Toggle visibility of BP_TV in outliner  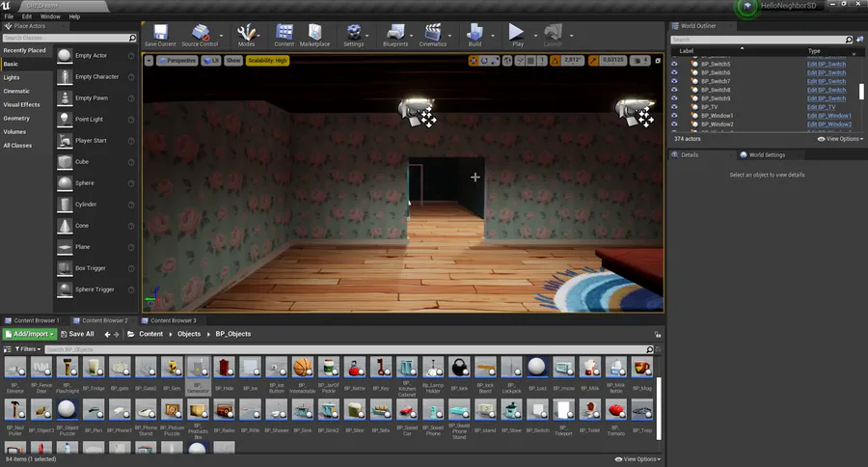(674, 107)
